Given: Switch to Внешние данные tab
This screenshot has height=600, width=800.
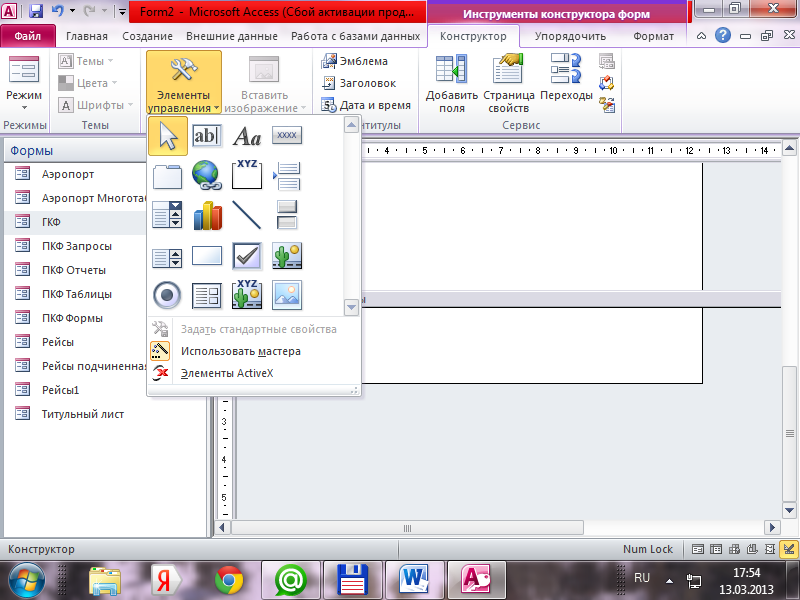Looking at the screenshot, I should click(232, 36).
